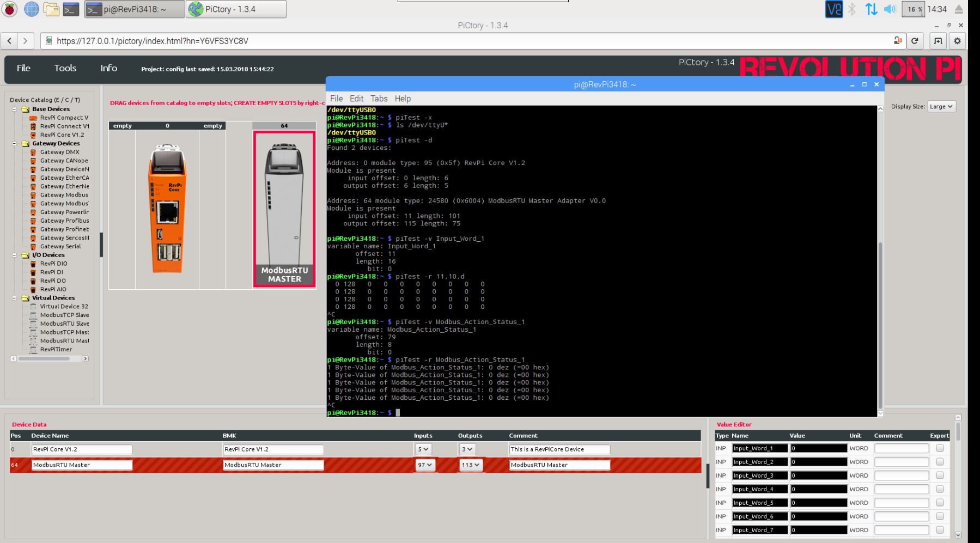980x543 pixels.
Task: Select Gateway Profibus in catalog
Action: click(x=64, y=221)
